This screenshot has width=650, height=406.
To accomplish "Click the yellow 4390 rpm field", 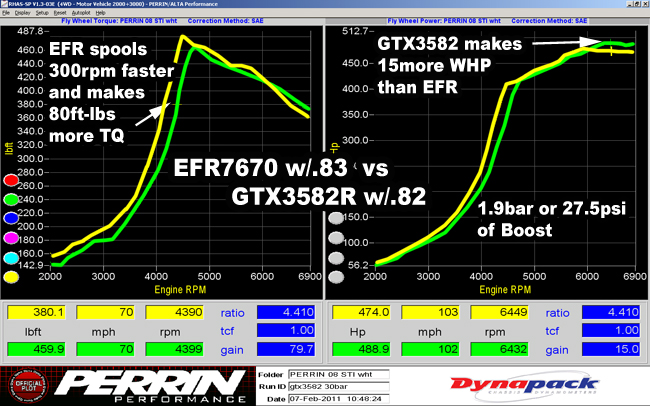I will click(x=175, y=312).
